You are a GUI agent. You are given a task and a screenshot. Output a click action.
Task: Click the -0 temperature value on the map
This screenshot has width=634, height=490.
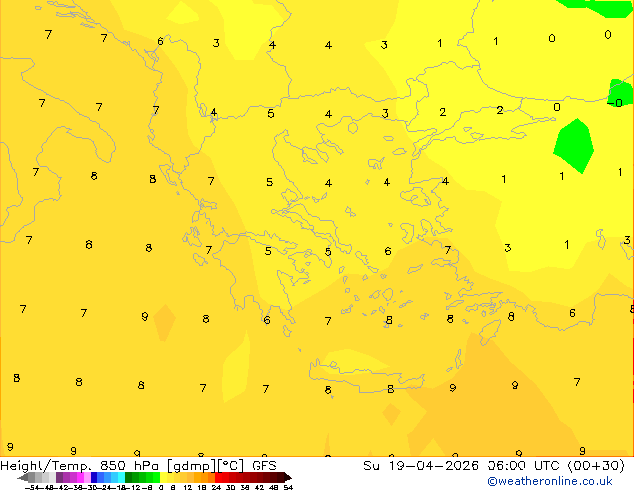(615, 103)
